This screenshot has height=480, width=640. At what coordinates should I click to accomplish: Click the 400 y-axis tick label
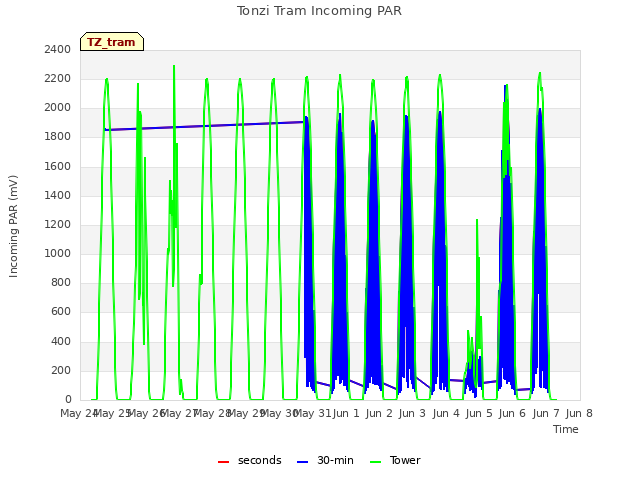point(61,341)
